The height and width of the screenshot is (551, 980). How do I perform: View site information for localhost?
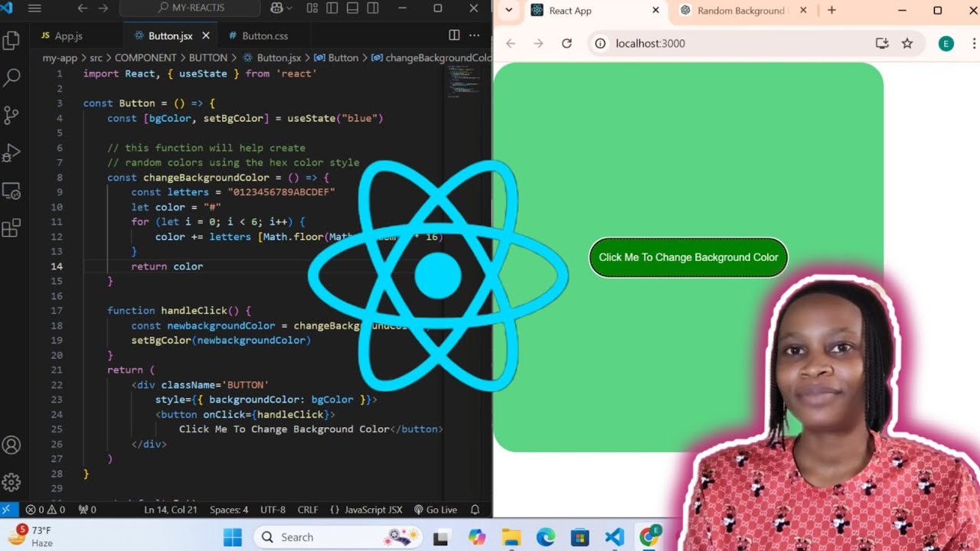601,44
